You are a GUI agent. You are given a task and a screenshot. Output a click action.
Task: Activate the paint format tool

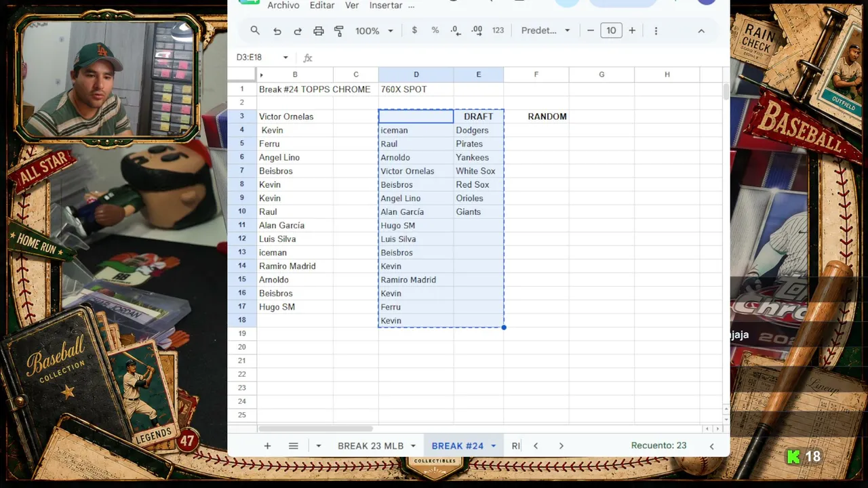pyautogui.click(x=339, y=30)
